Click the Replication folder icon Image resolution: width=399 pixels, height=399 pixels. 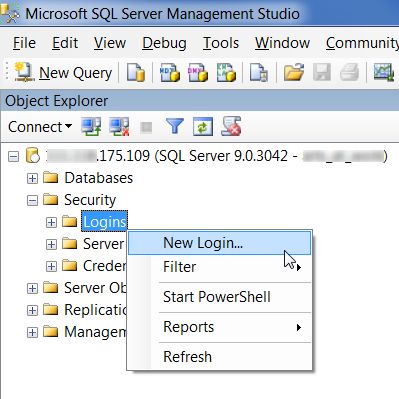click(x=51, y=310)
